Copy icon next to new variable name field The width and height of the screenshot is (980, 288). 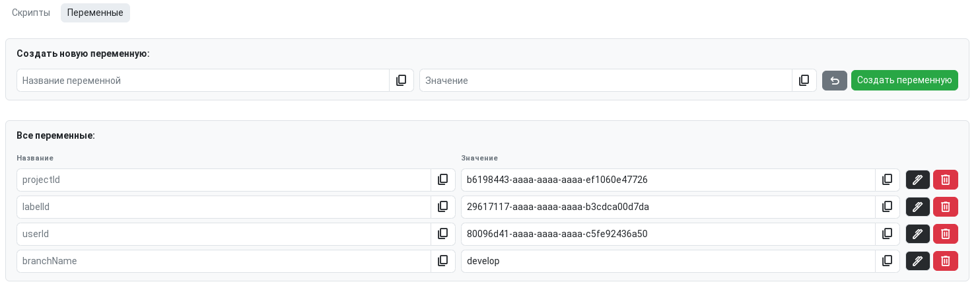pos(402,81)
